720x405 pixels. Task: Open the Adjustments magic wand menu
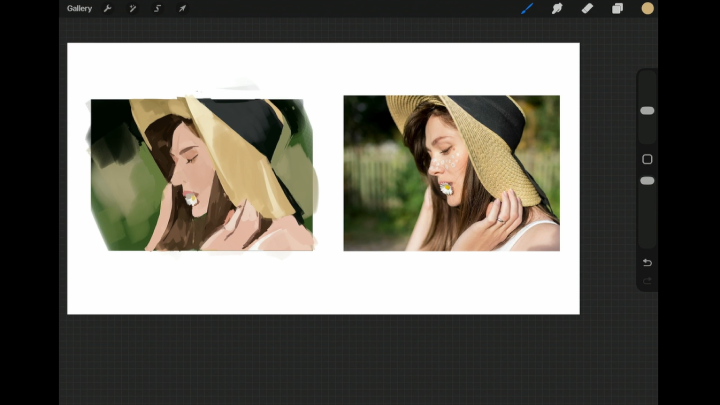click(x=132, y=8)
